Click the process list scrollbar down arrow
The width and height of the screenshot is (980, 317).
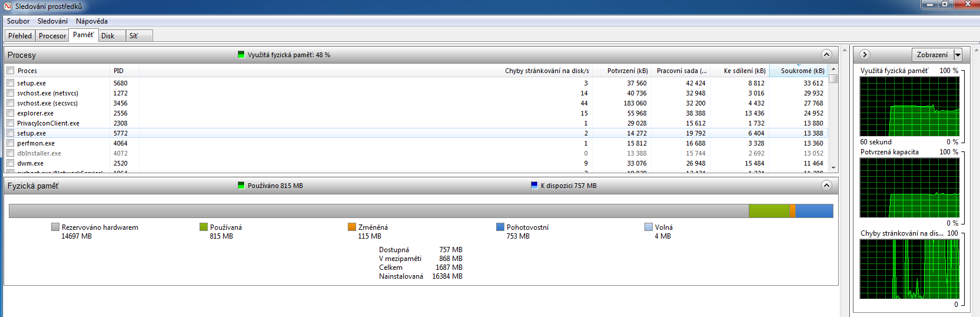tap(833, 168)
